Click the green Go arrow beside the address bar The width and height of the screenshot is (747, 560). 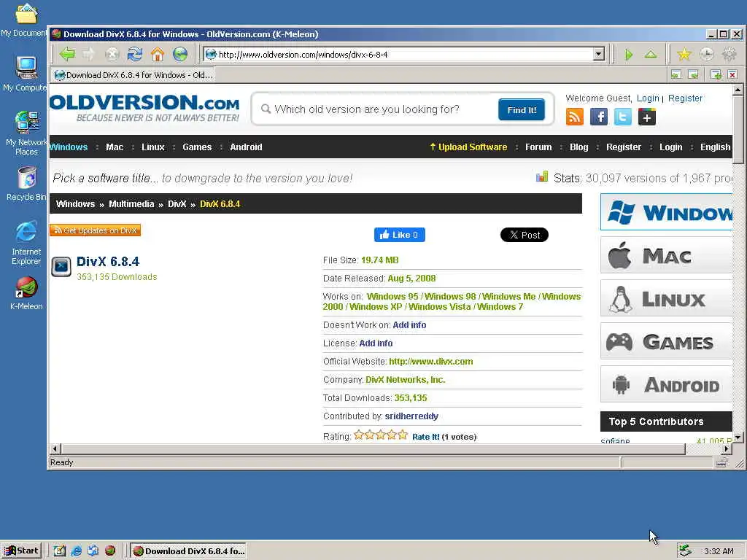coord(629,55)
